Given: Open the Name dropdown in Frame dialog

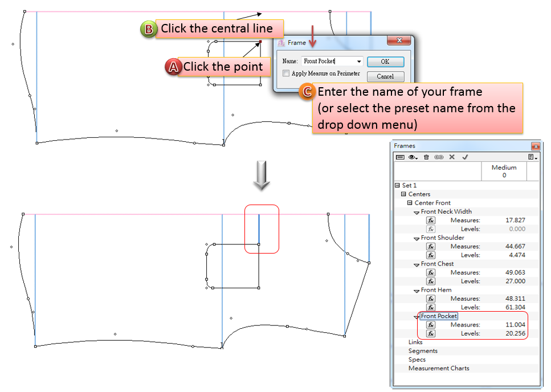Looking at the screenshot, I should (359, 62).
